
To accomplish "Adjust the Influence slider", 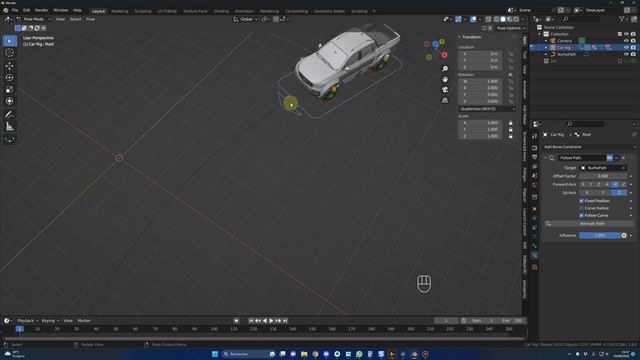I will [600, 236].
